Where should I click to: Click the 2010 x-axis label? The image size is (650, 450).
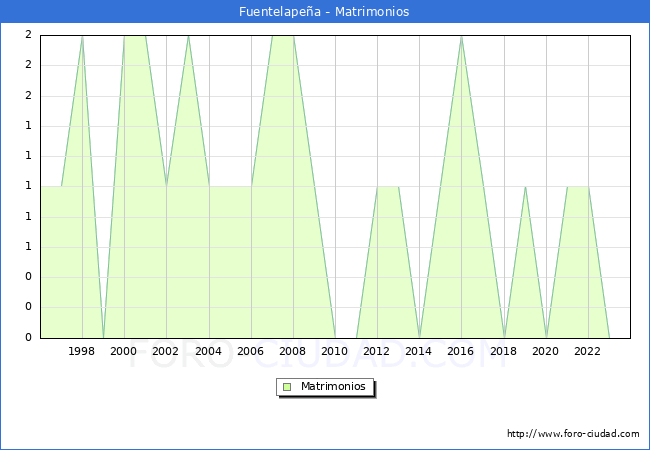click(x=335, y=351)
